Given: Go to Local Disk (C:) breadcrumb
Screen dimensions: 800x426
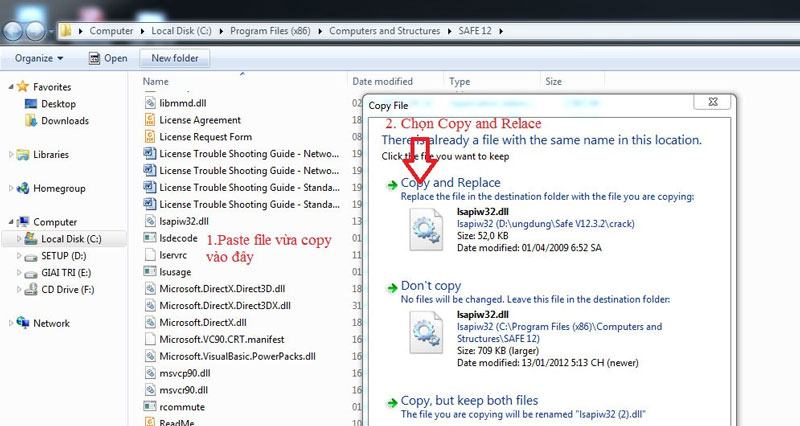Looking at the screenshot, I should pos(181,31).
